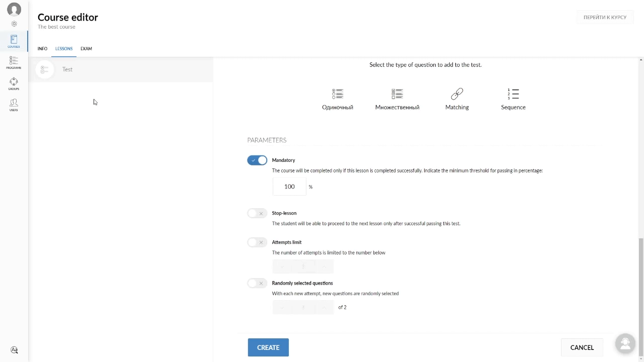The width and height of the screenshot is (644, 362).
Task: Enable the Stop-lesson toggle
Action: point(257,213)
